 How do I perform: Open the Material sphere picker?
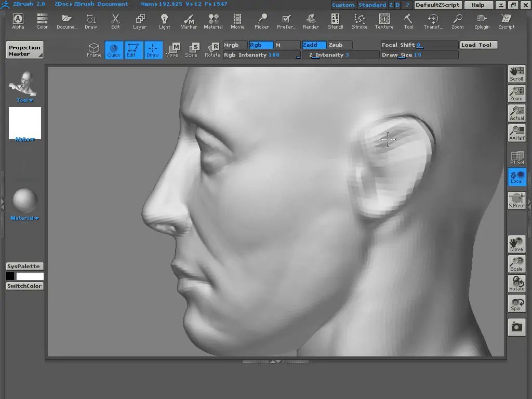coord(24,203)
